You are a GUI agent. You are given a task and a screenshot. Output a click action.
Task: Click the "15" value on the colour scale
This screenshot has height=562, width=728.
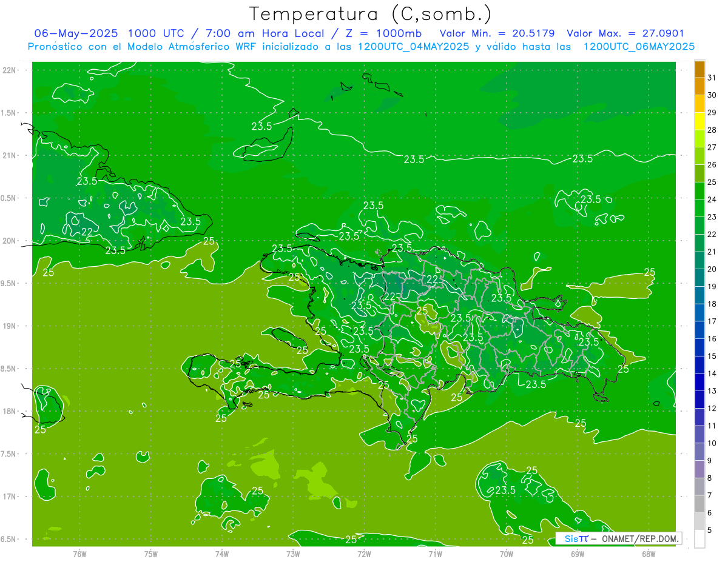pyautogui.click(x=712, y=356)
